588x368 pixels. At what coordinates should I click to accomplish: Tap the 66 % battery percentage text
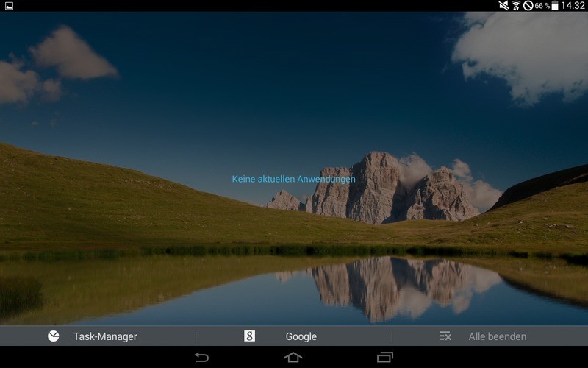[x=542, y=5]
